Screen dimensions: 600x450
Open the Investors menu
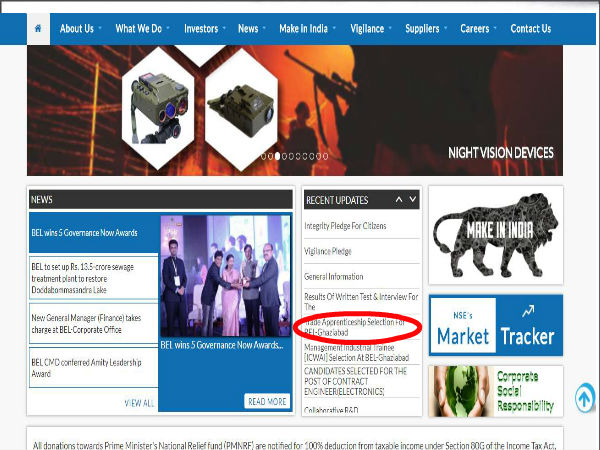point(201,29)
